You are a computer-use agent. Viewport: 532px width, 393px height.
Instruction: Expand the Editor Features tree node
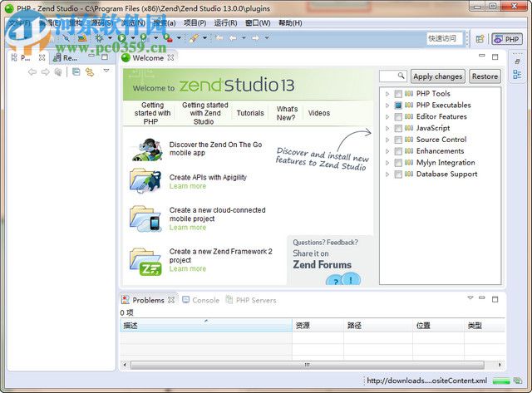(x=387, y=117)
